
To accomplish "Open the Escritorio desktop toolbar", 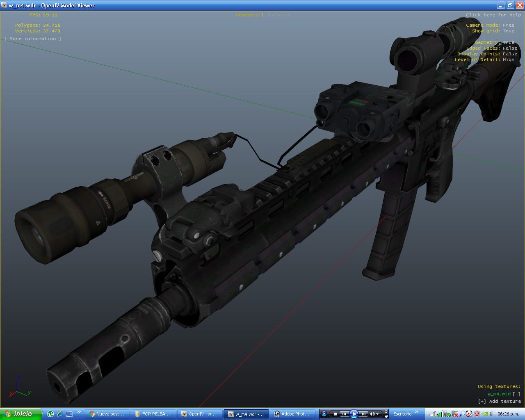I will click(x=402, y=414).
